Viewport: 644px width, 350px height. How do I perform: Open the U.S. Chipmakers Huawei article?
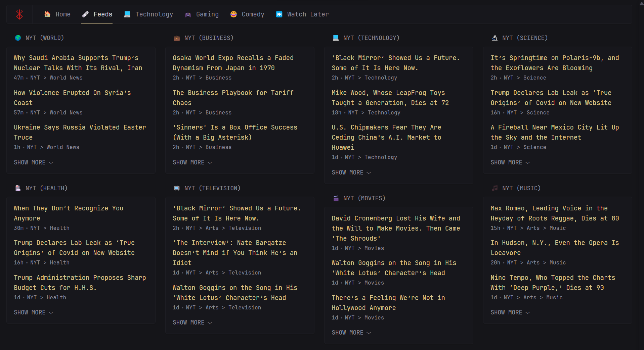point(386,137)
